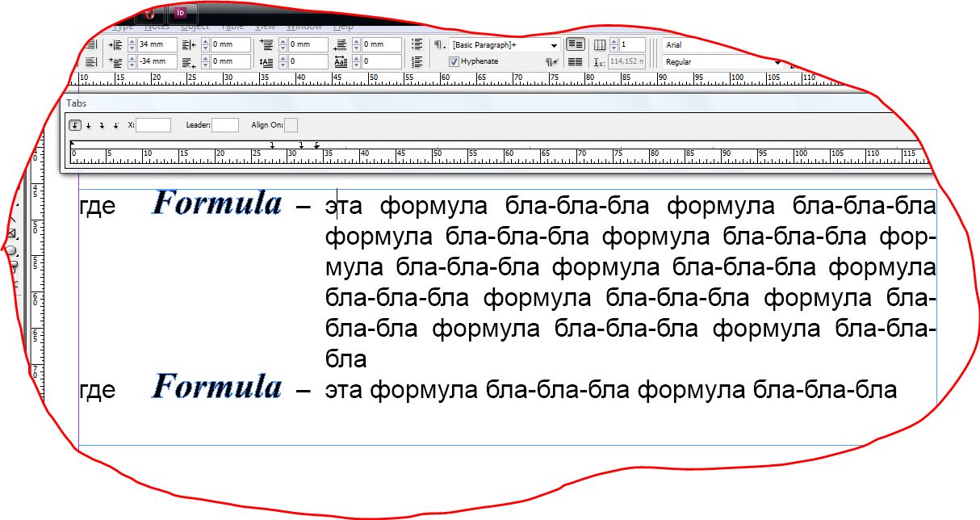
Task: Select the left-justified tab button
Action: 75,125
